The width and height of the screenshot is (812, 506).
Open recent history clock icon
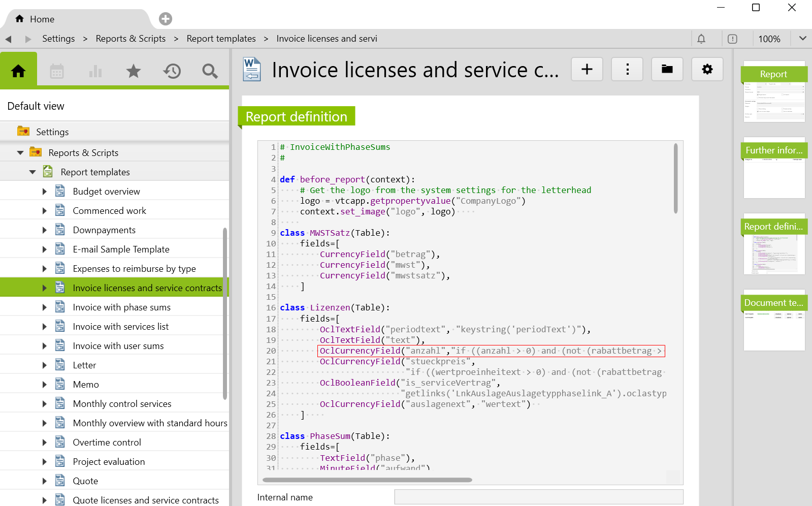[x=172, y=71]
